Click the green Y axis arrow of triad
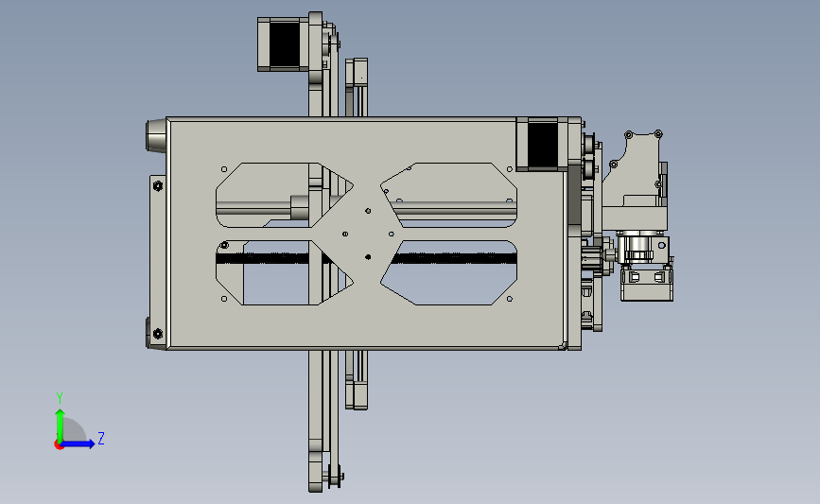Screen dimensions: 820x504 [60, 425]
